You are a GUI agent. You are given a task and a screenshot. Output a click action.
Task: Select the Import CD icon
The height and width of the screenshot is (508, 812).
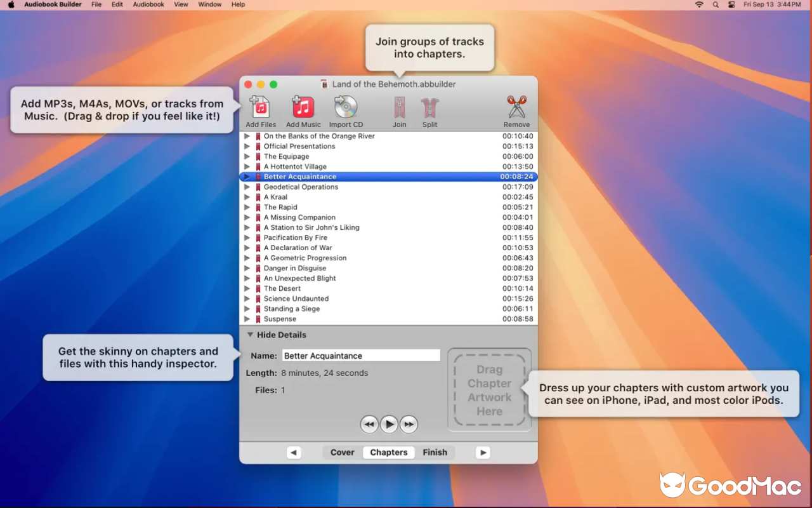click(x=346, y=108)
